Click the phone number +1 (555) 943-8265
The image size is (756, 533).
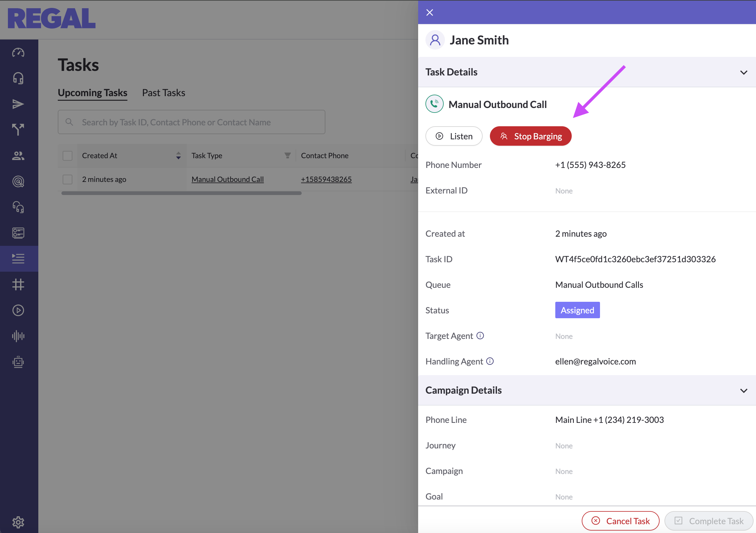[590, 165]
